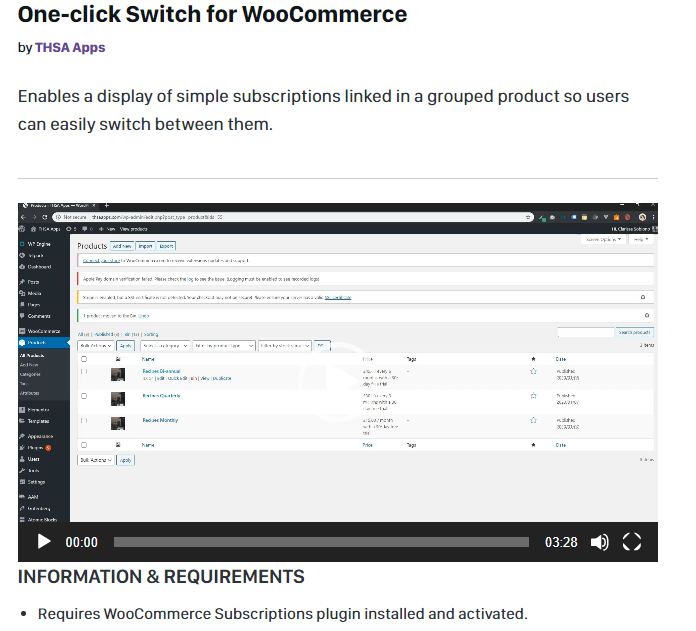
Task: Toggle featured star for Redsee Monthly
Action: pos(533,421)
